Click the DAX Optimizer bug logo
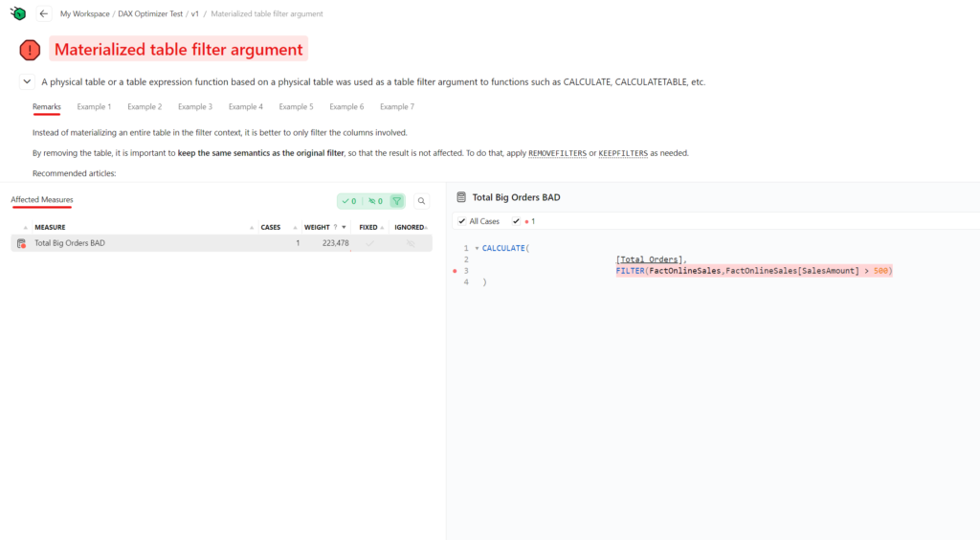This screenshot has height=540, width=980. [x=18, y=13]
